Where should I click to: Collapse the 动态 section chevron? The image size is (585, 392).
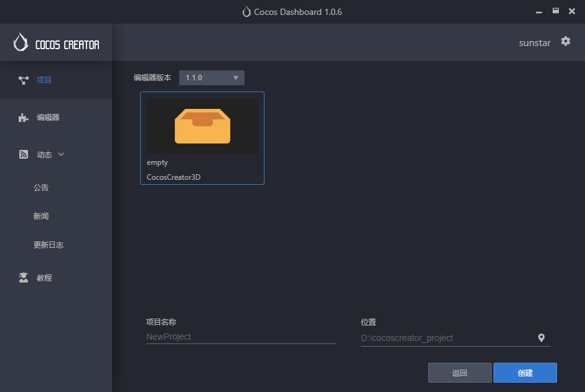point(61,154)
